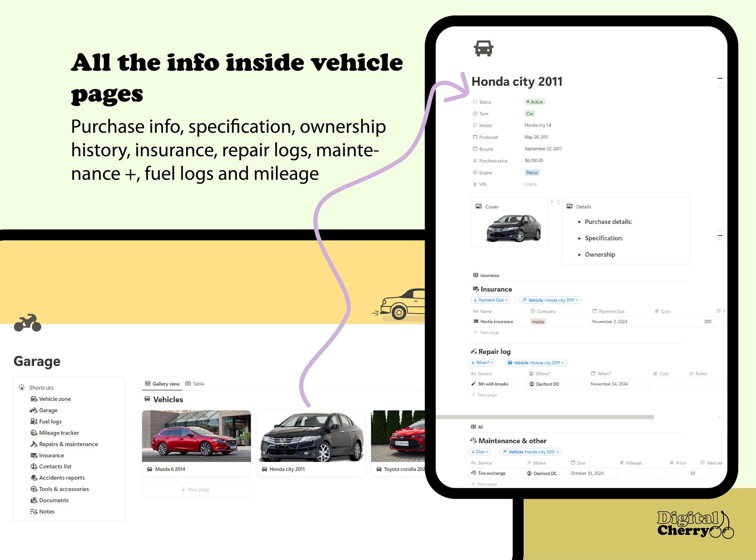The width and height of the screenshot is (756, 560).
Task: Click the Shortcuts sparkle icon
Action: tap(21, 388)
